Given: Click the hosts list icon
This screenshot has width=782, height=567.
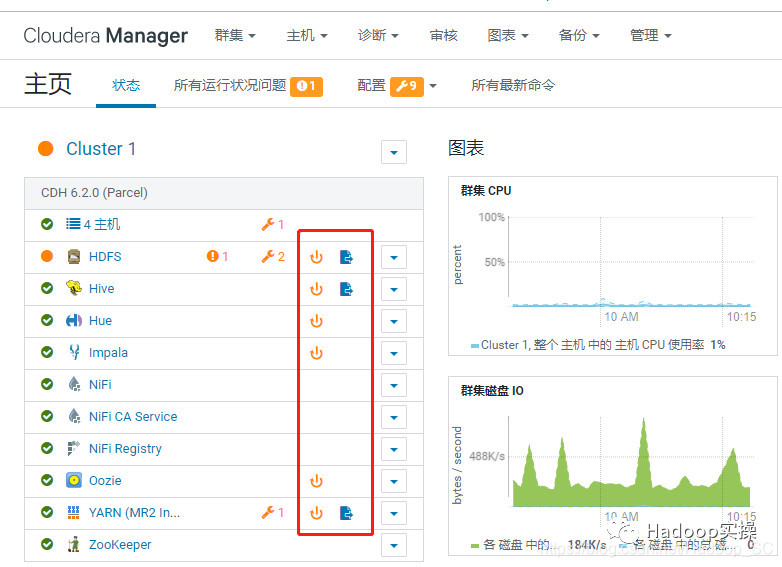Looking at the screenshot, I should tap(73, 224).
